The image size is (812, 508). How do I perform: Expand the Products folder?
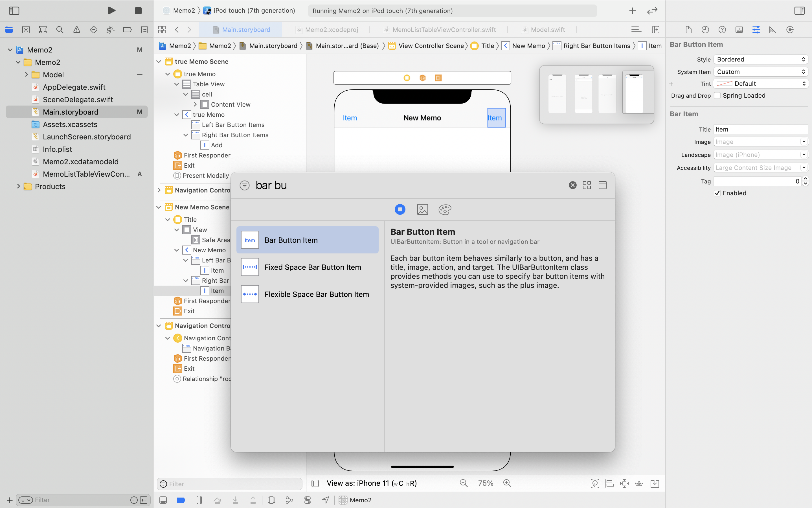point(18,186)
